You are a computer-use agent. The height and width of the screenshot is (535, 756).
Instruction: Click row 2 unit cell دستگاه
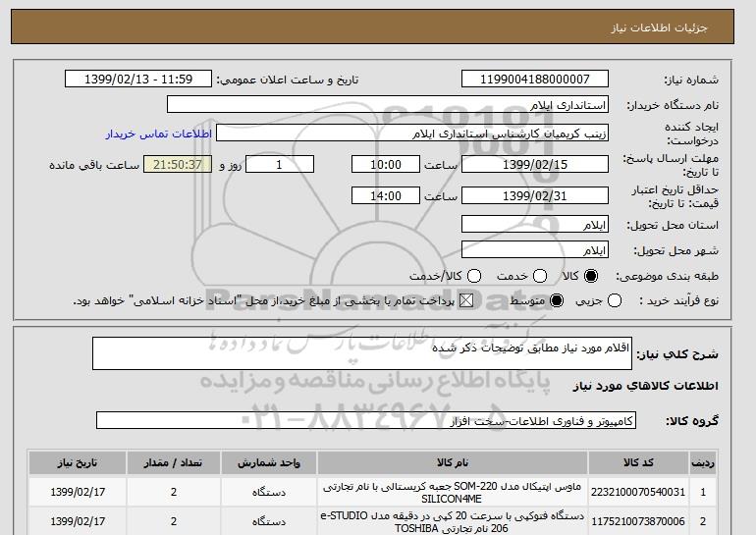(269, 521)
